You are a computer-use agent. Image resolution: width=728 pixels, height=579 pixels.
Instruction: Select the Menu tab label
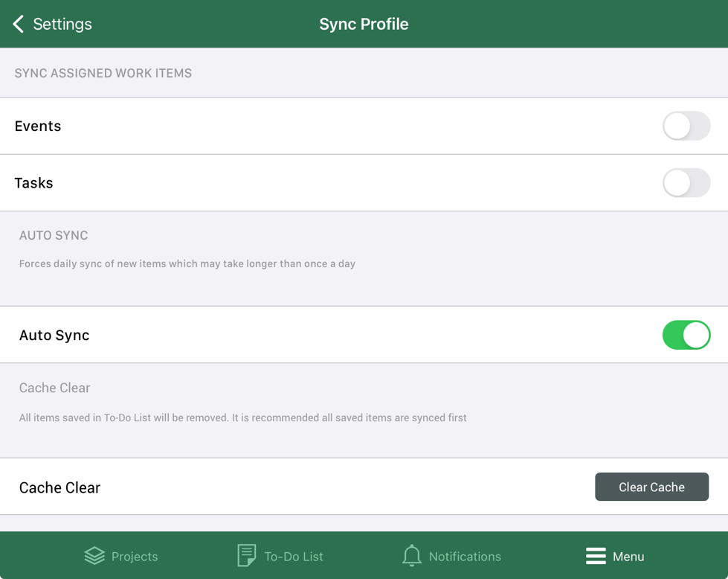628,557
